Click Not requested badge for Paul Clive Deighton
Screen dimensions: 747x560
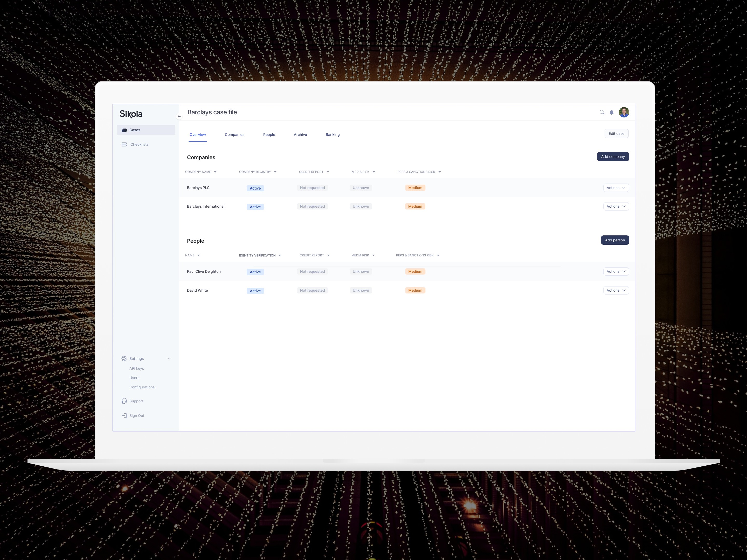pyautogui.click(x=312, y=272)
